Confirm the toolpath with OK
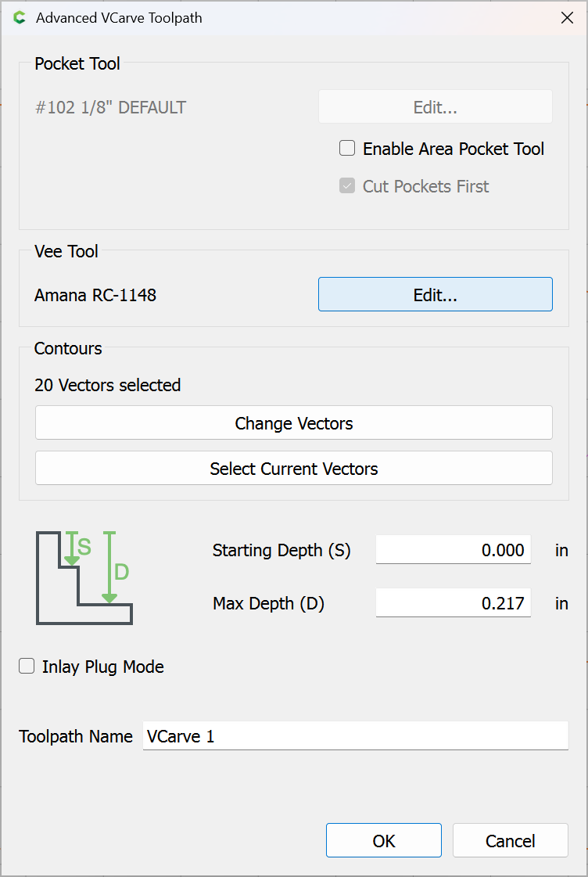This screenshot has width=588, height=877. click(x=383, y=841)
